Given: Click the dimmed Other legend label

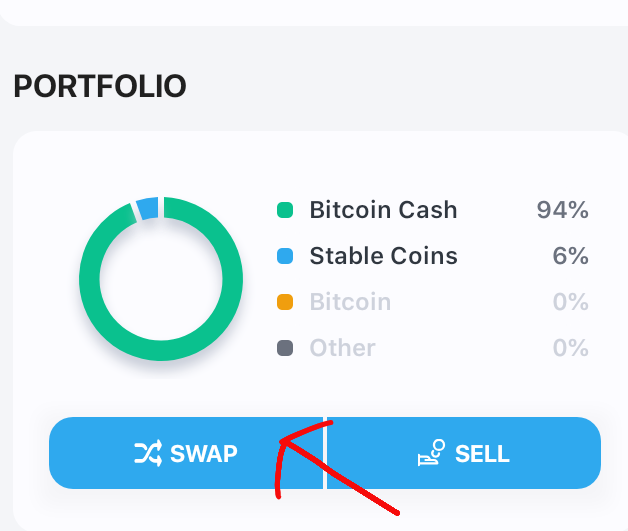Looking at the screenshot, I should click(342, 348).
